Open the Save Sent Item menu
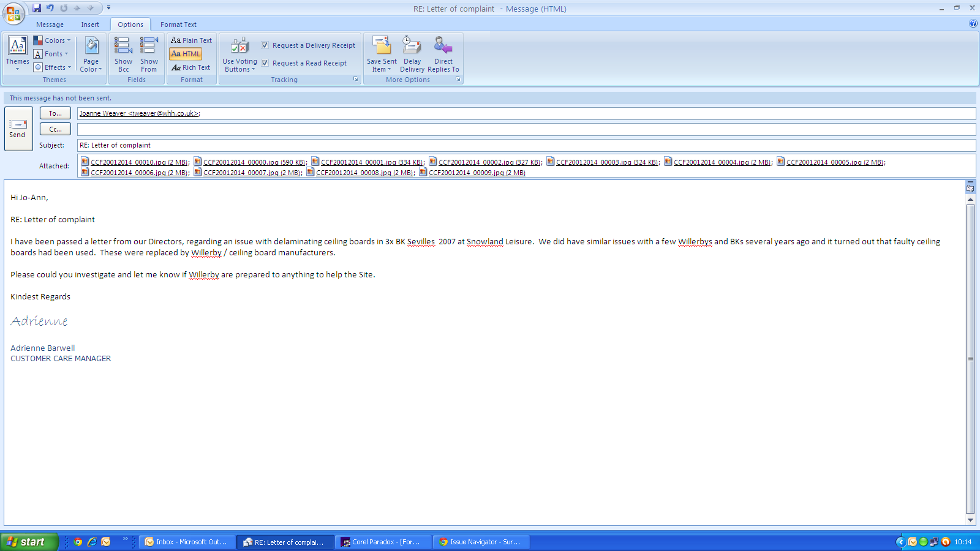 [x=382, y=53]
